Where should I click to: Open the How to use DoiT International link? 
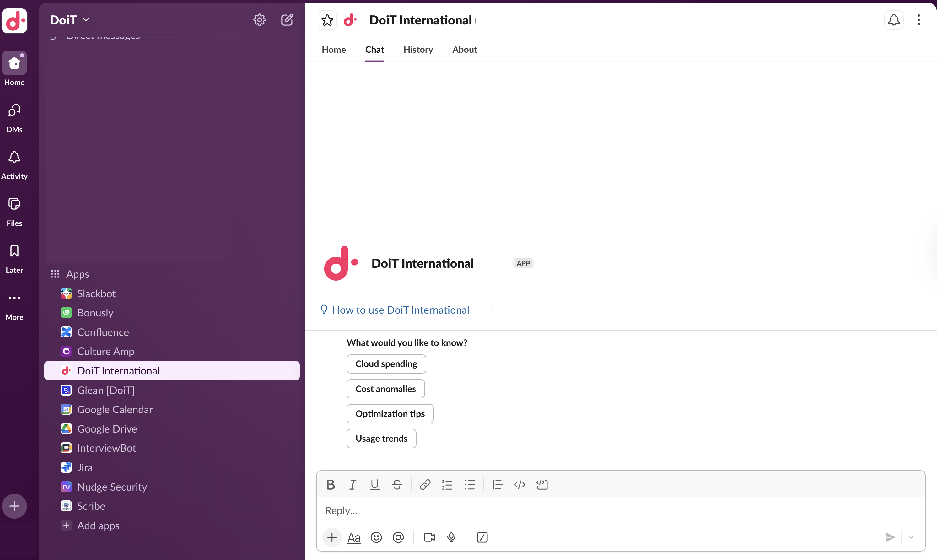click(401, 310)
